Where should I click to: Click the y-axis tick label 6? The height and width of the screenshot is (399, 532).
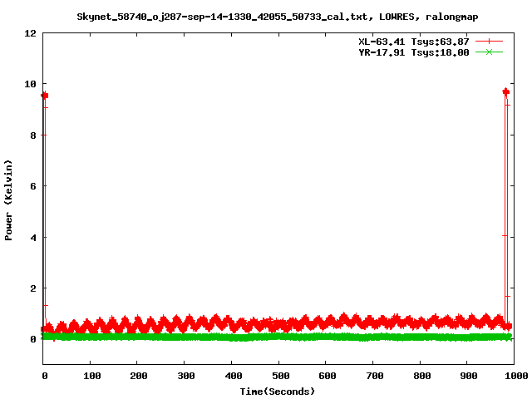click(x=33, y=186)
